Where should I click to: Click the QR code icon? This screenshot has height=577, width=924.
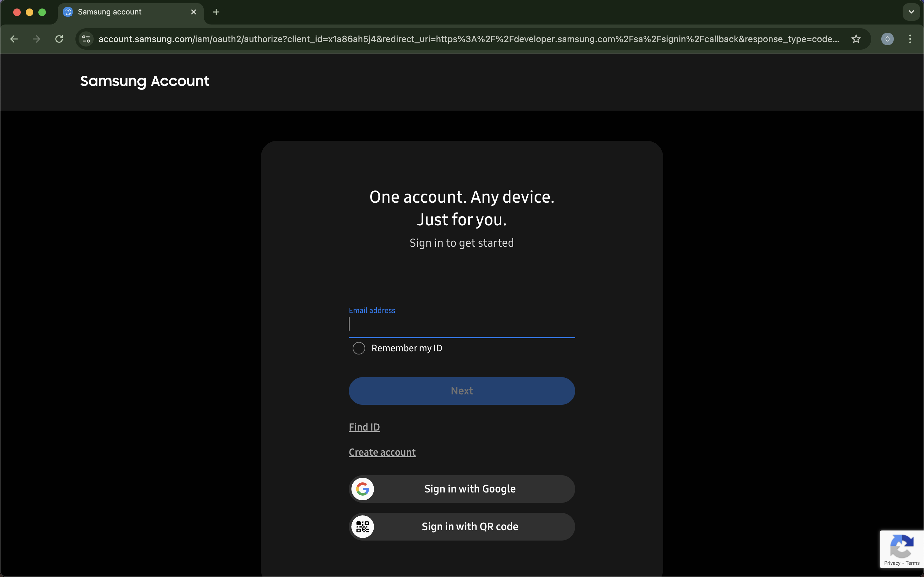363,527
